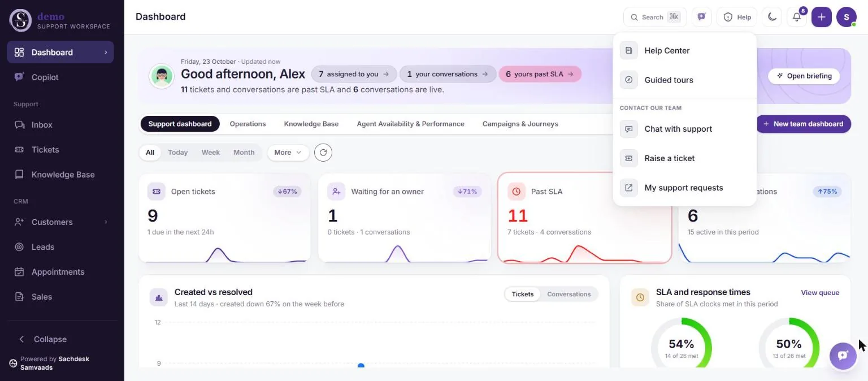
Task: Switch the period filter to Today
Action: click(177, 152)
